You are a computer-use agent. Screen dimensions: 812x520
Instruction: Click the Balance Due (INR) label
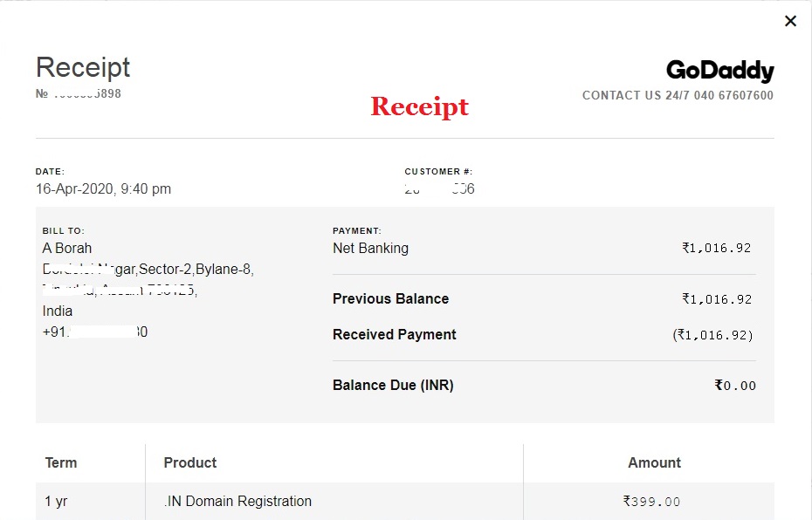(x=393, y=385)
